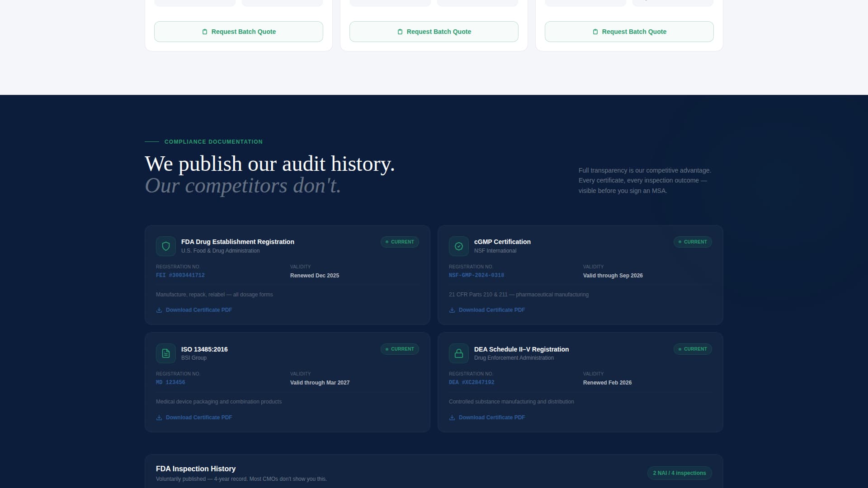Open the NSF-GMP-2024-0318 registration link

pos(476,275)
